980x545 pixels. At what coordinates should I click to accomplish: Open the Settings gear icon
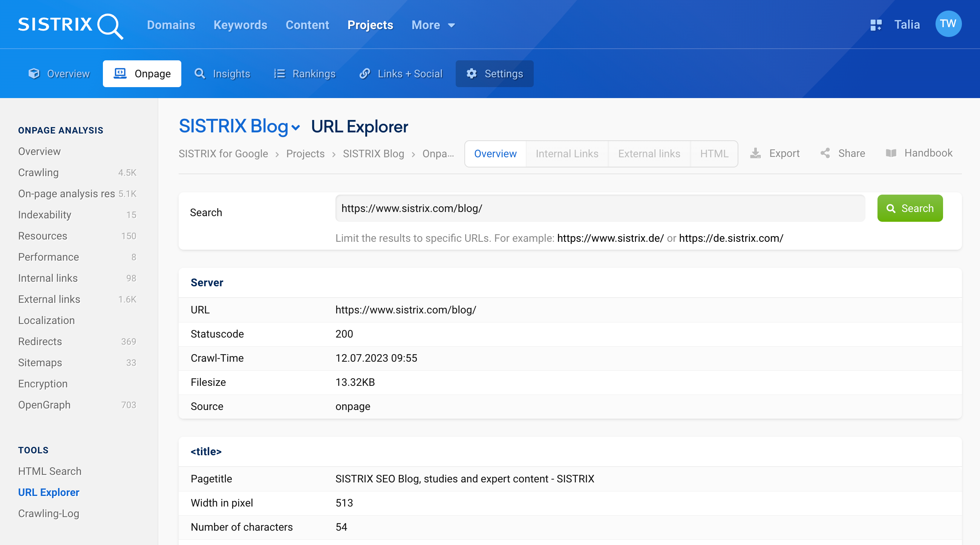471,73
